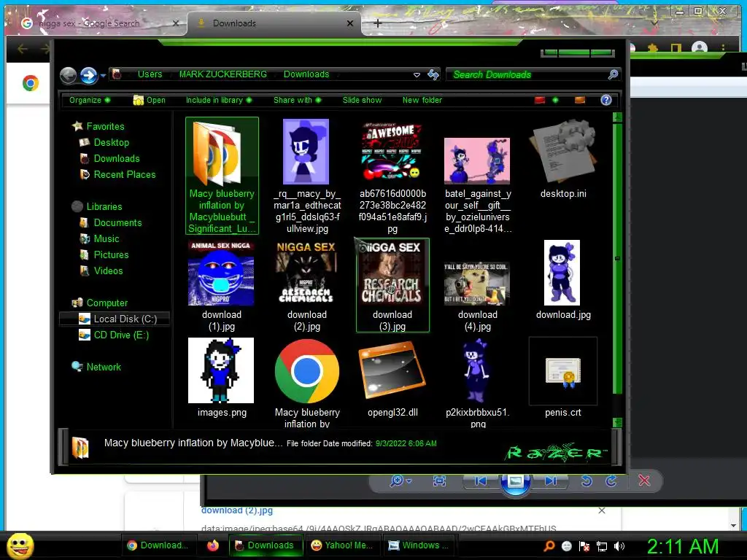Select Downloads in the Favorites list
This screenshot has height=560, width=747.
(x=117, y=158)
